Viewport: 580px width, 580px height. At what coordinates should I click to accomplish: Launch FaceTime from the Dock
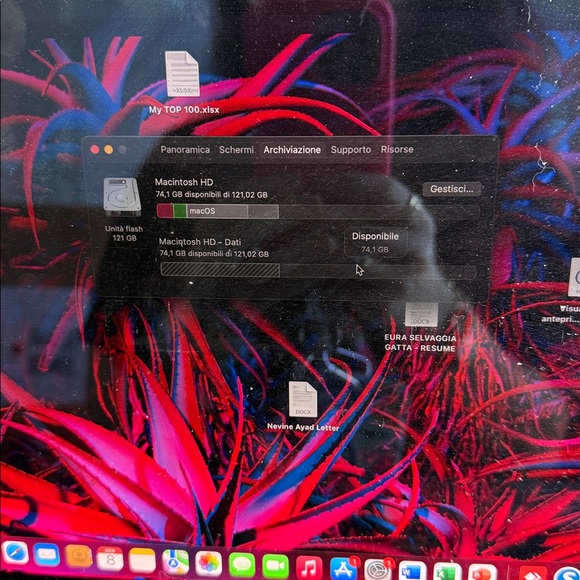click(276, 567)
